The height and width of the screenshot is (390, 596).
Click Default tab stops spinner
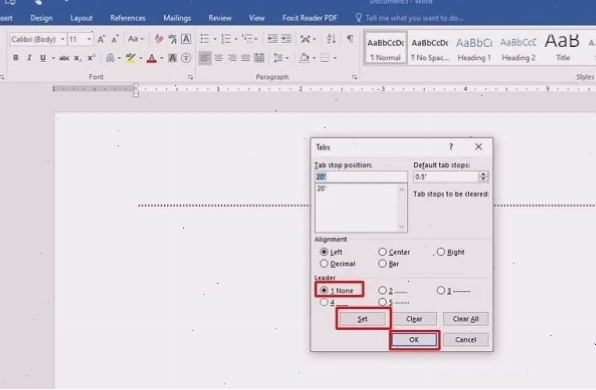483,176
